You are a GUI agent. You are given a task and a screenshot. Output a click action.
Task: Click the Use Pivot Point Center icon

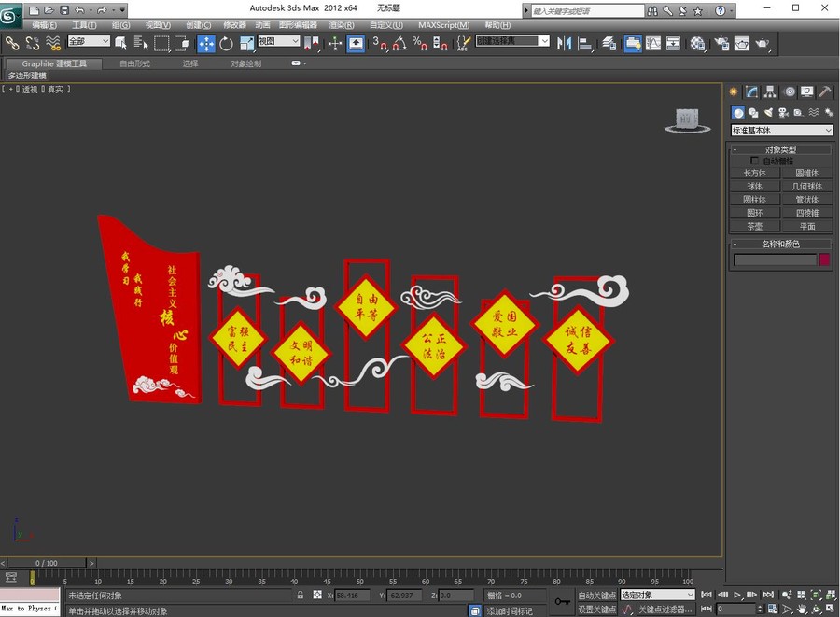point(311,43)
